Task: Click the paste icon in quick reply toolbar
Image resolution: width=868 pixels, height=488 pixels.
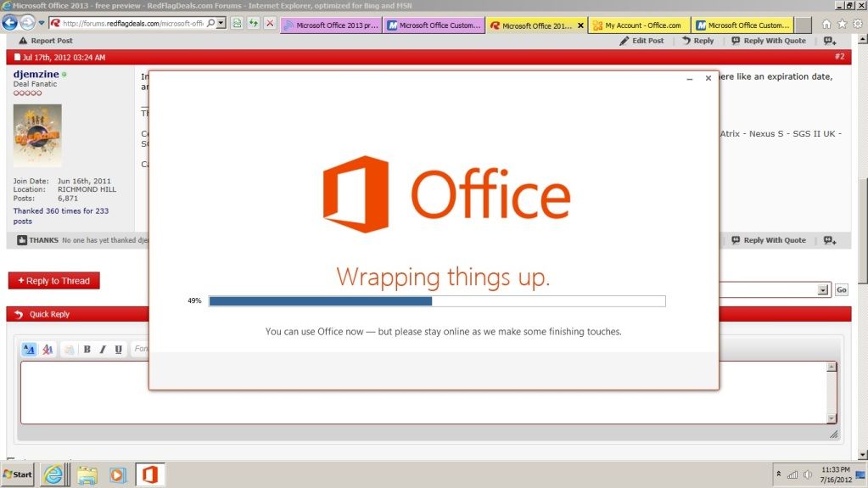Action: [x=70, y=349]
